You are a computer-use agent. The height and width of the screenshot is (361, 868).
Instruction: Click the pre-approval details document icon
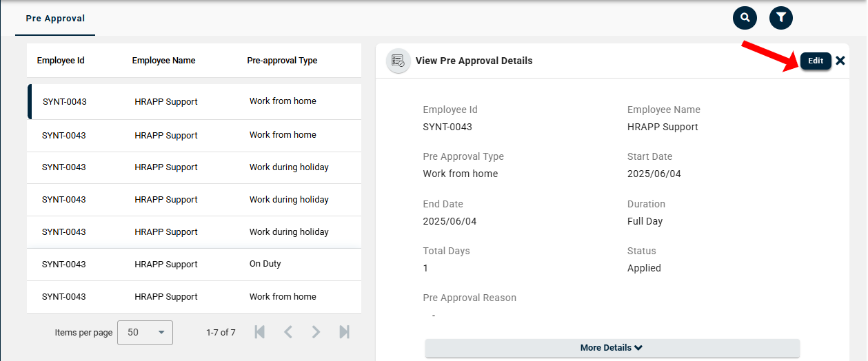[x=398, y=61]
